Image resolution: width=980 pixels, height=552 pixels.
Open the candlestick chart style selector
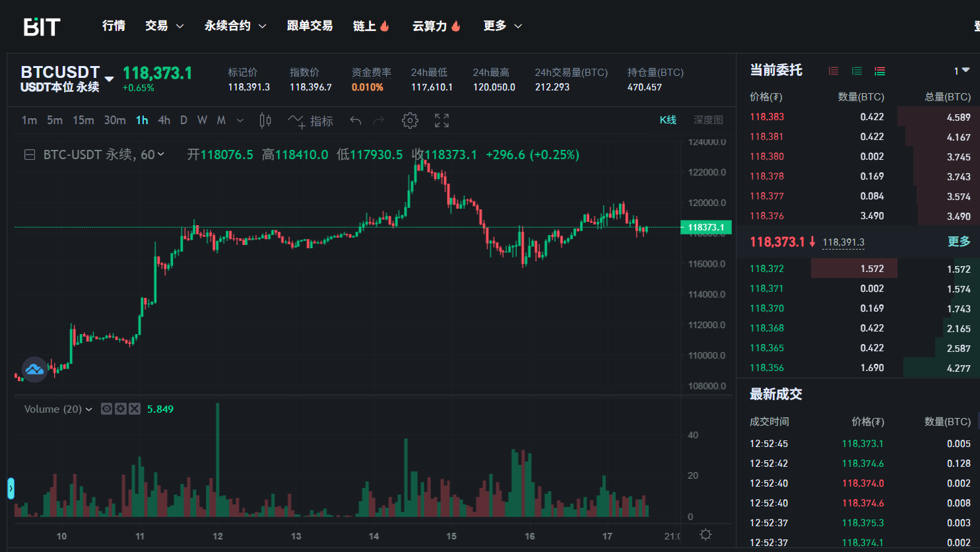(265, 120)
